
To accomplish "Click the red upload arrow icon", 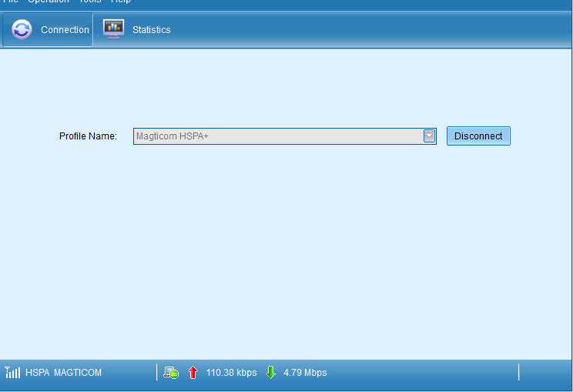I will [x=193, y=373].
